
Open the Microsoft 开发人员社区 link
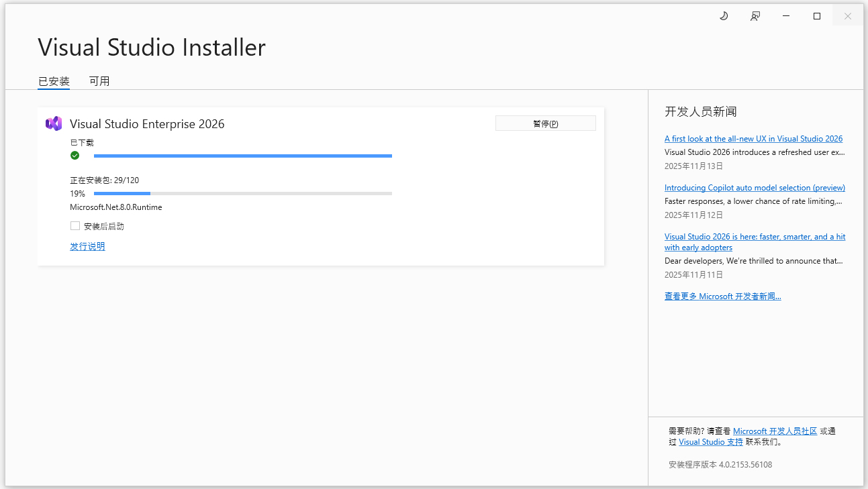[x=775, y=431]
